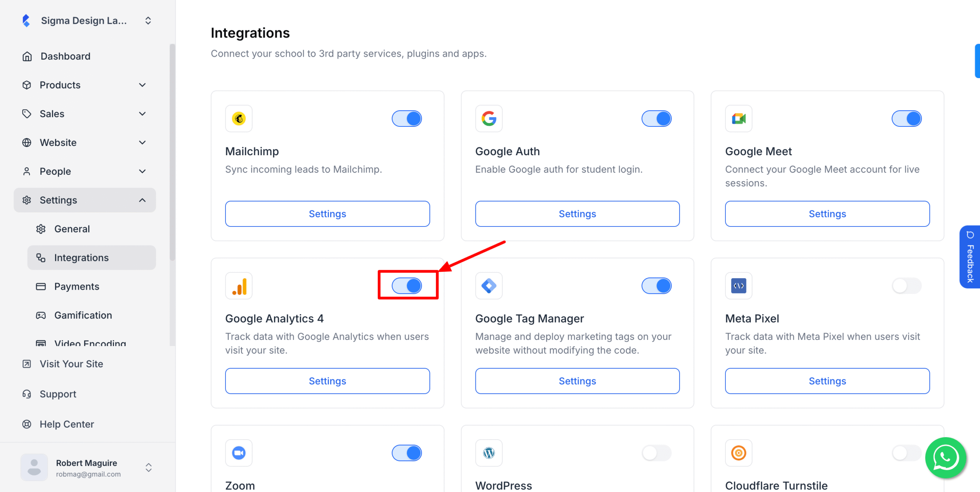
Task: Click the Zoom camera icon
Action: tap(238, 453)
